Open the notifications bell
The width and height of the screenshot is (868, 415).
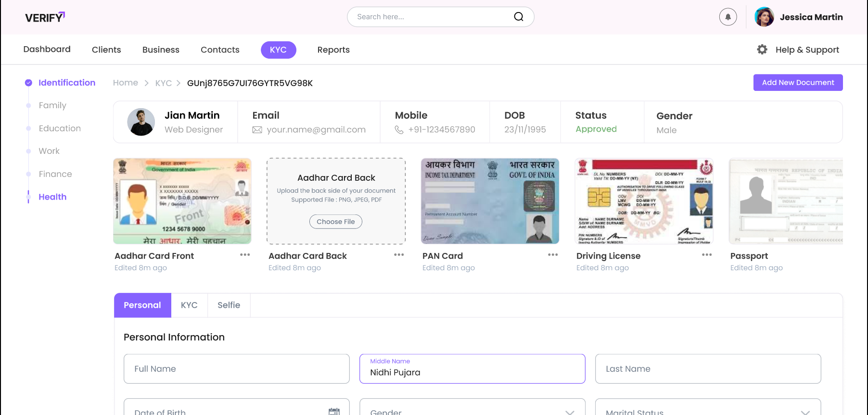click(x=728, y=17)
